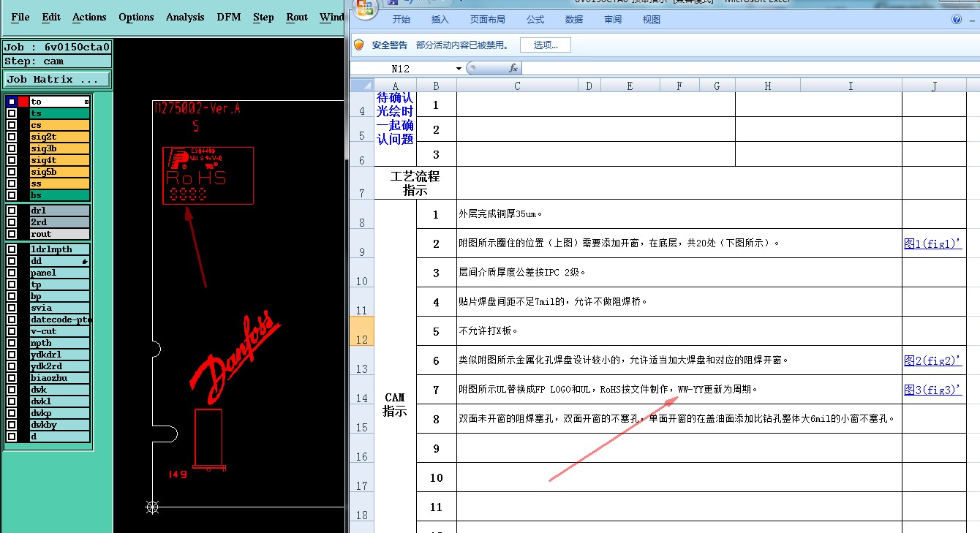Open the Options menu

136,17
